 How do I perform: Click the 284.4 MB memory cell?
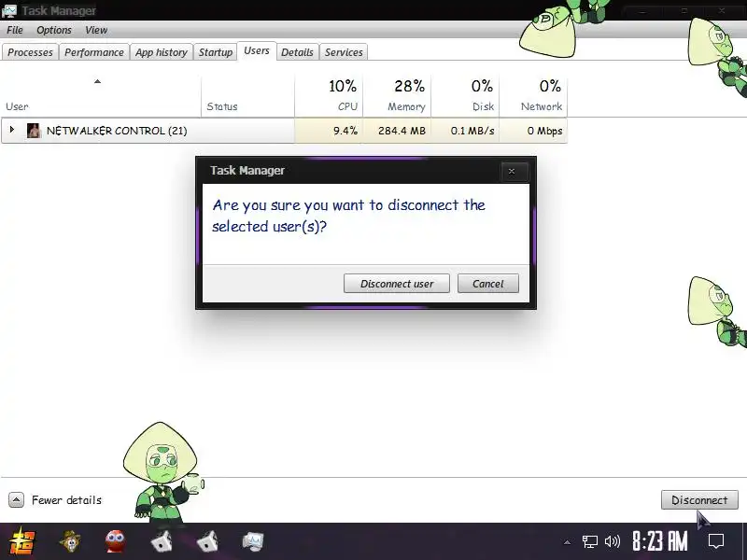[397, 131]
